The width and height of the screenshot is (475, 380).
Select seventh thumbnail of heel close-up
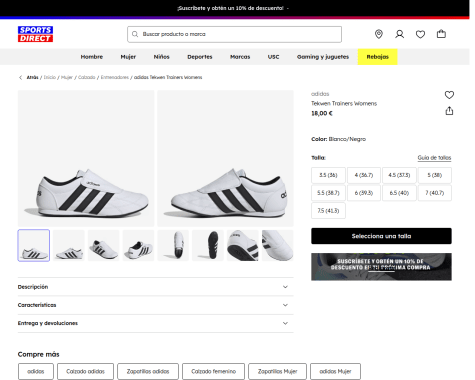pos(243,245)
